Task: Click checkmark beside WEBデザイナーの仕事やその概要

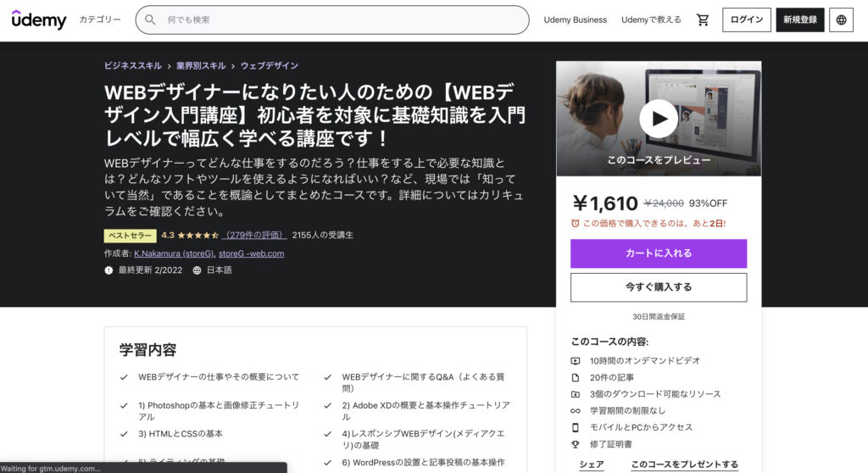Action: point(124,377)
